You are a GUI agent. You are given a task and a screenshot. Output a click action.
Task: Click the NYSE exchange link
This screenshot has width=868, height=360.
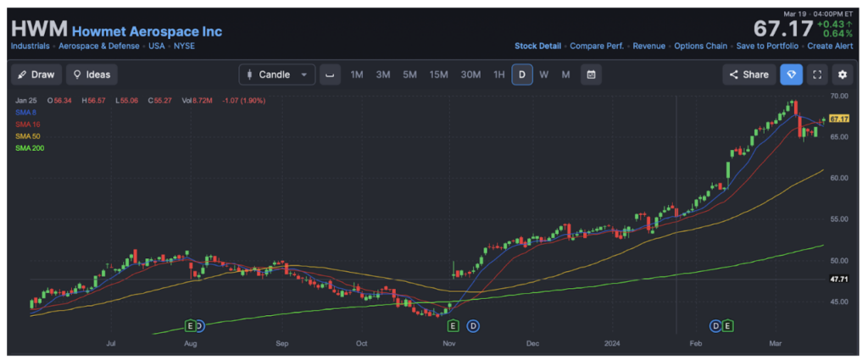184,46
